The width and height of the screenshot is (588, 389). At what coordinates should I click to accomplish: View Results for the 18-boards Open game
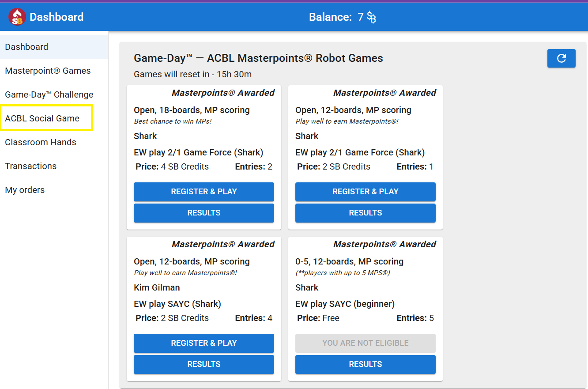coord(204,213)
